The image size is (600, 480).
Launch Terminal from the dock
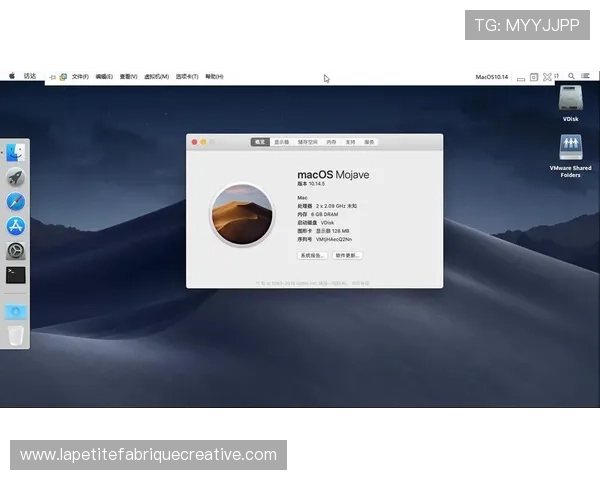(x=15, y=274)
